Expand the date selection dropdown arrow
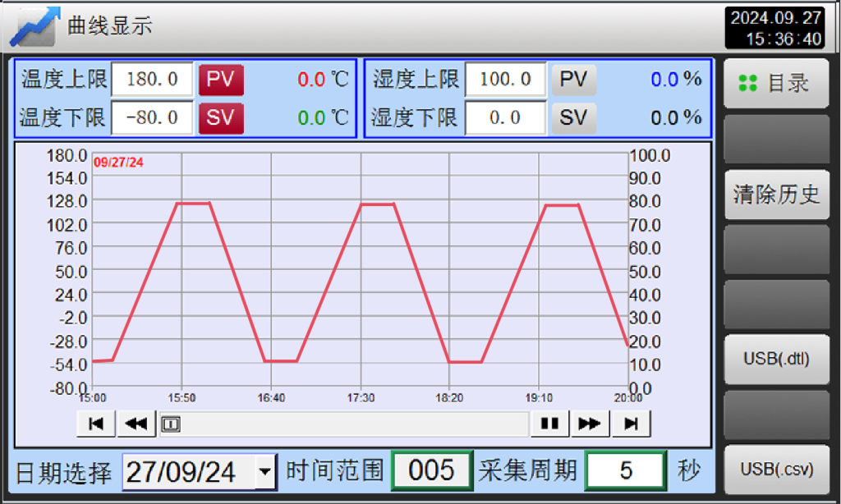Screen dimensions: 841x504 (x=264, y=472)
